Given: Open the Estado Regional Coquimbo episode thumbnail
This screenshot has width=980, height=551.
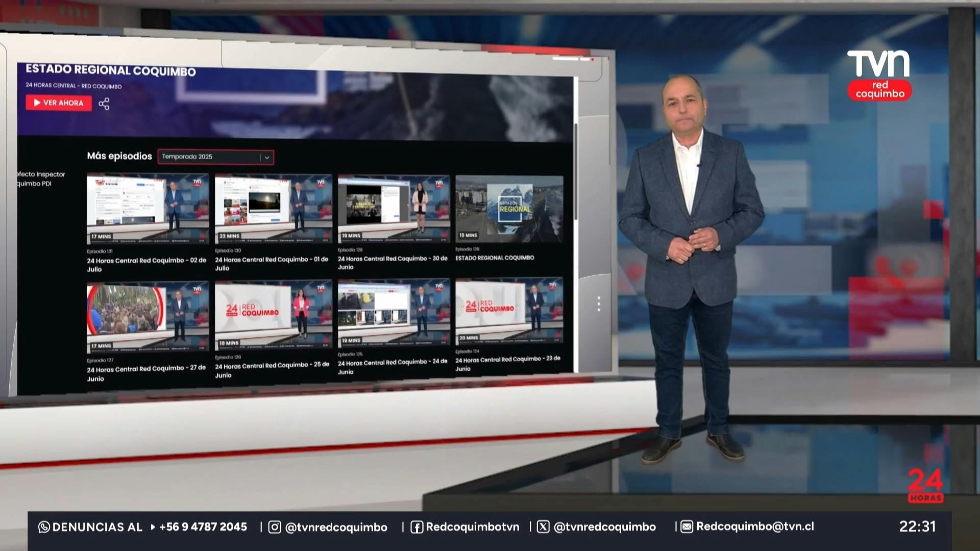Looking at the screenshot, I should pos(509,209).
